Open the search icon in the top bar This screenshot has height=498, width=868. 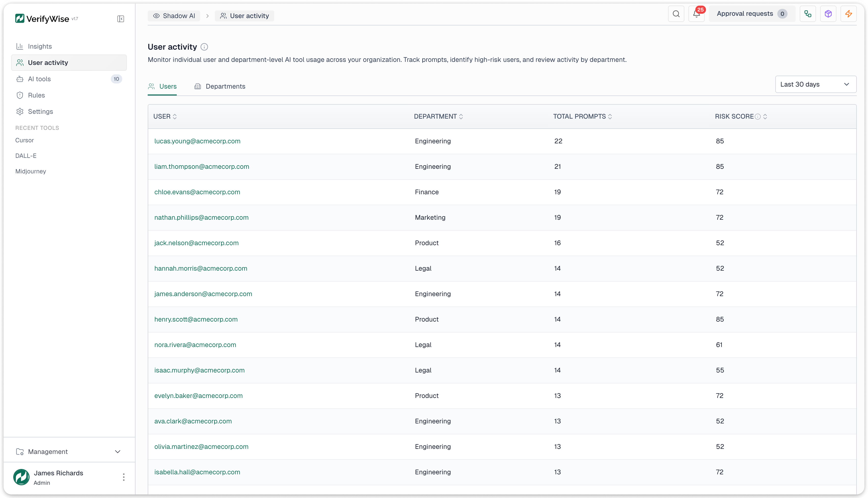pyautogui.click(x=676, y=14)
